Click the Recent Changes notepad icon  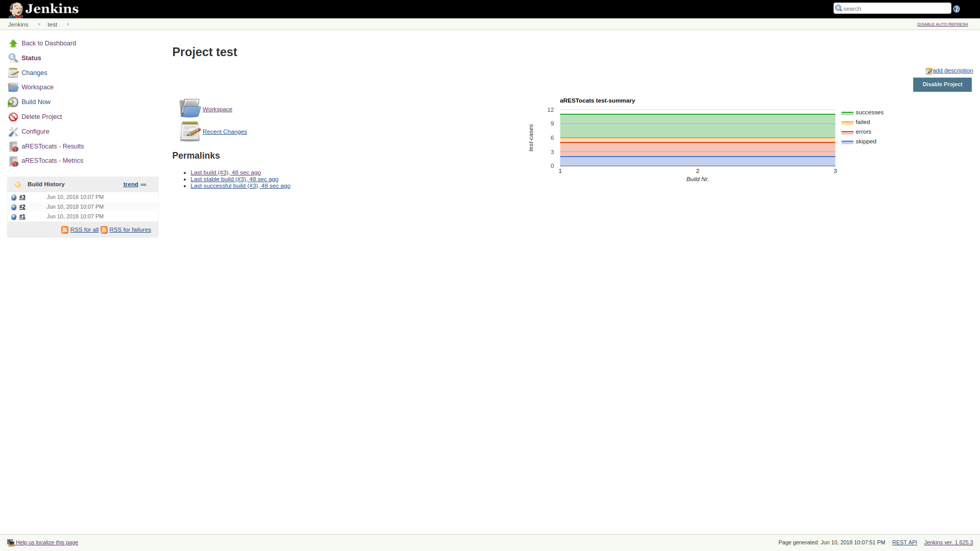click(190, 131)
